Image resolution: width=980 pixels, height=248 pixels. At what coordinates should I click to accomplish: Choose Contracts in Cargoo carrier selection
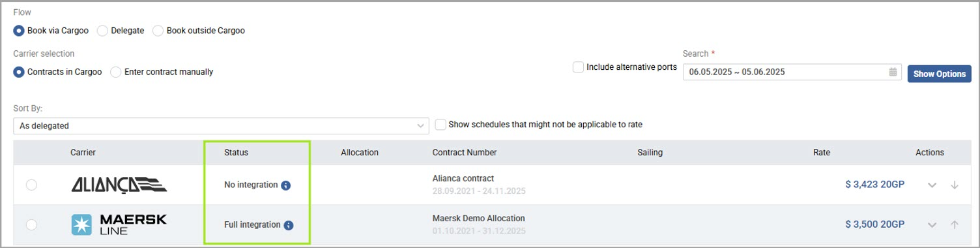coord(19,72)
